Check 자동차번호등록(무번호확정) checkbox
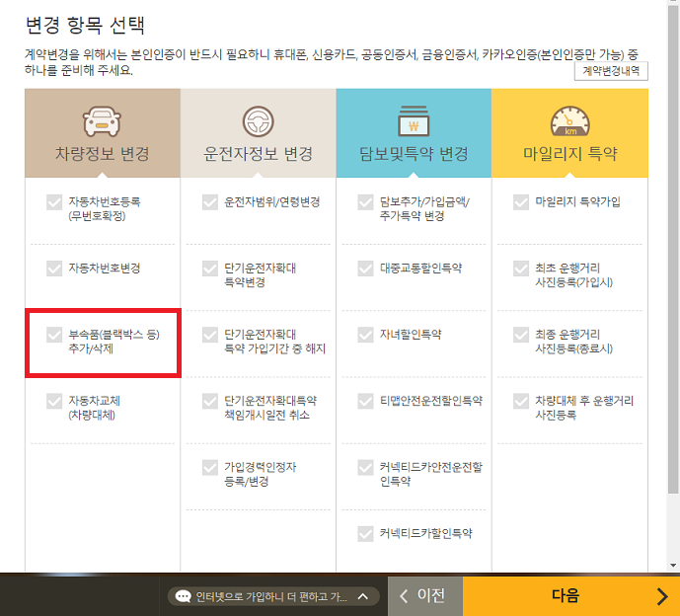The height and width of the screenshot is (616, 680). [54, 202]
